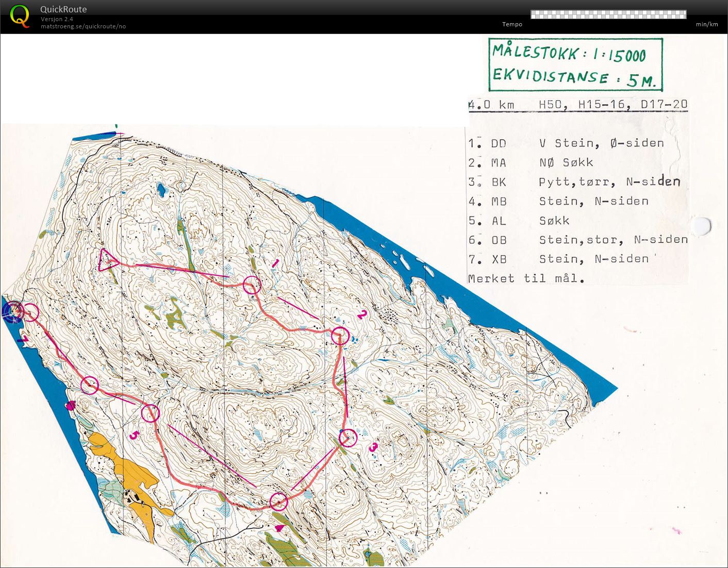Click the control circle beside number 1

252,285
